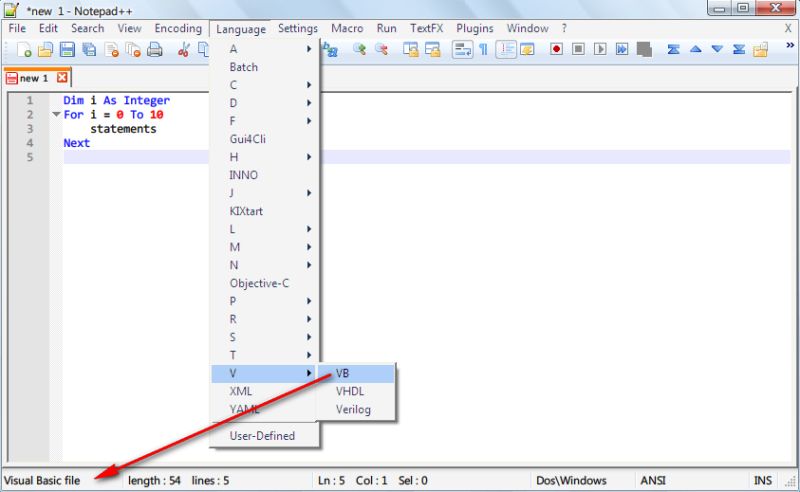
Task: Expand the P language submenu
Action: 265,301
